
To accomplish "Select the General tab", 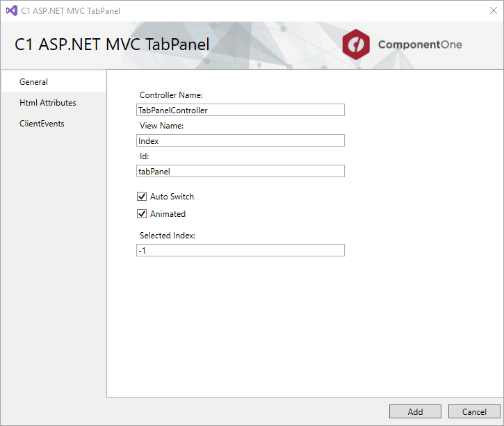I will click(x=54, y=81).
